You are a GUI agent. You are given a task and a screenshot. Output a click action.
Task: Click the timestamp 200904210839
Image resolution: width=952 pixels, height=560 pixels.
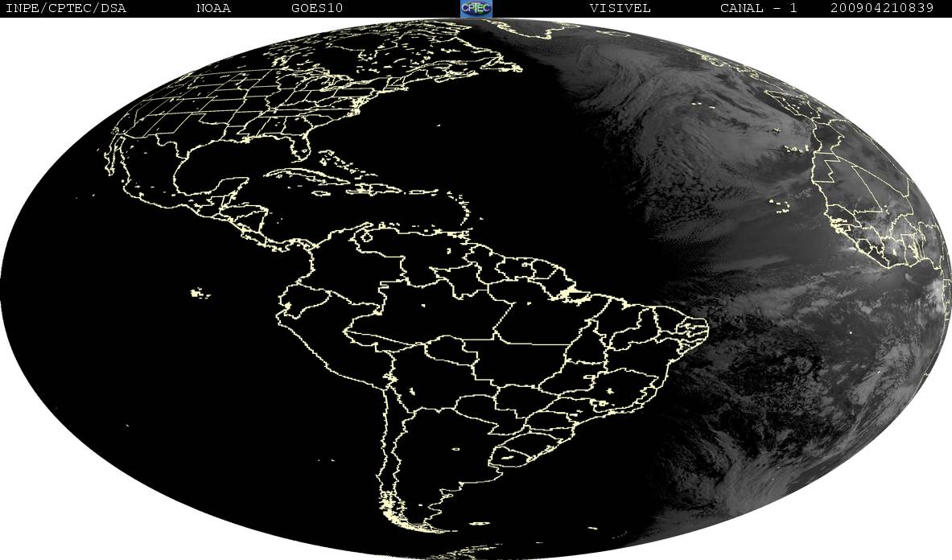(882, 8)
